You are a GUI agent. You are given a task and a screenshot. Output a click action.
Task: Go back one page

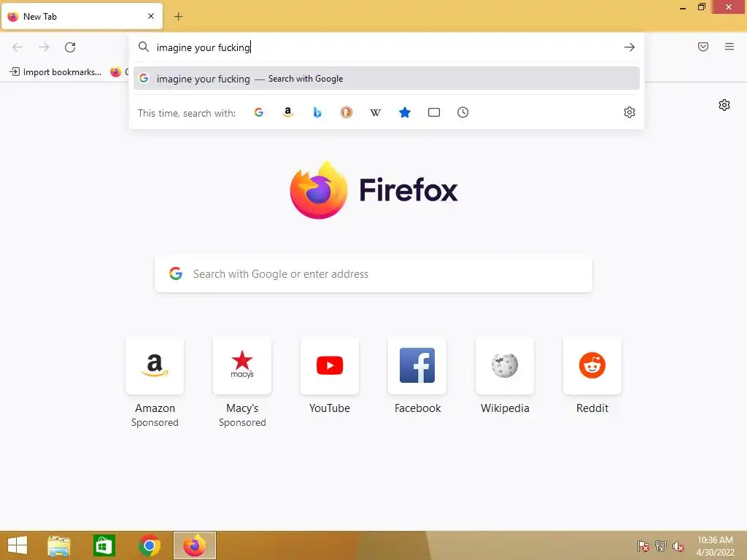coord(18,47)
